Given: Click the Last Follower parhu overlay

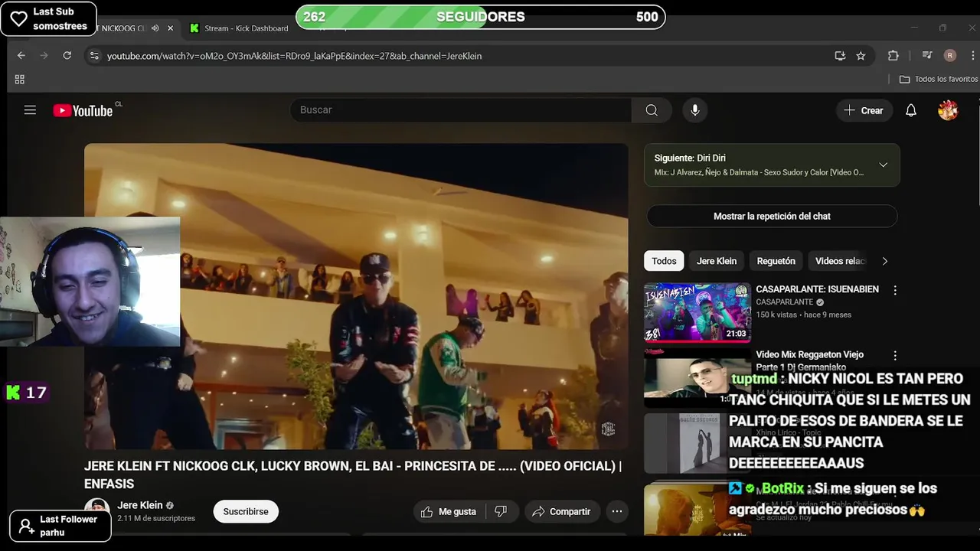Looking at the screenshot, I should click(x=60, y=526).
